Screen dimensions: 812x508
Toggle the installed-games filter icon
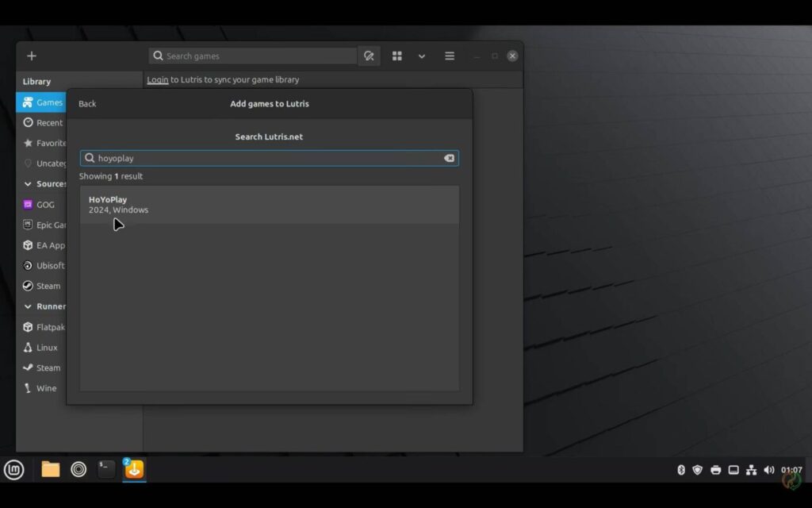click(369, 56)
